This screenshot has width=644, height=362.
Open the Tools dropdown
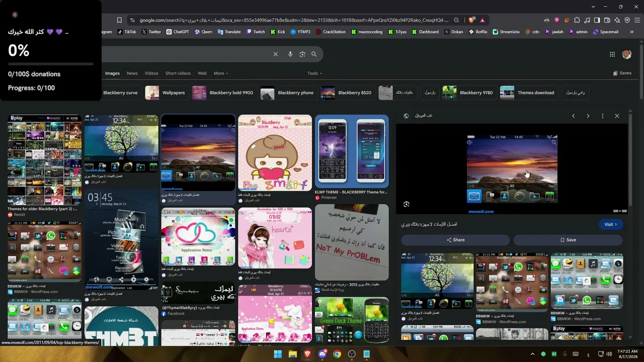pyautogui.click(x=314, y=73)
